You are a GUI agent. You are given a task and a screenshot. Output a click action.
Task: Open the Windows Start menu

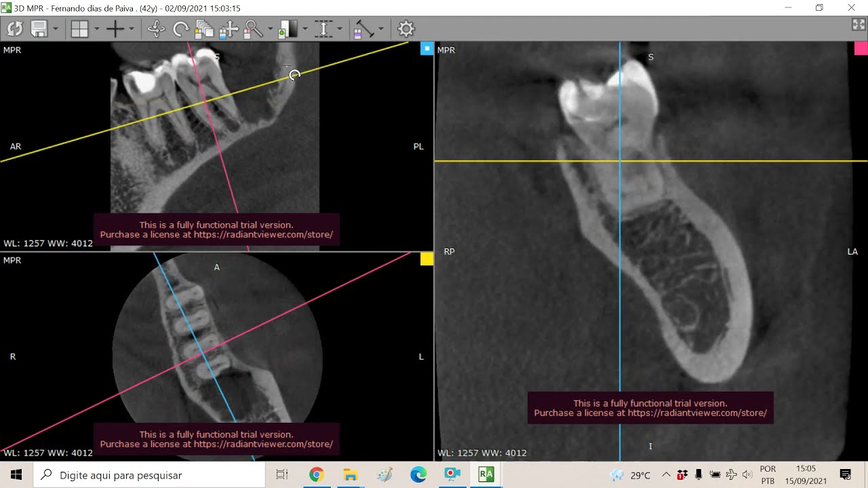(16, 475)
